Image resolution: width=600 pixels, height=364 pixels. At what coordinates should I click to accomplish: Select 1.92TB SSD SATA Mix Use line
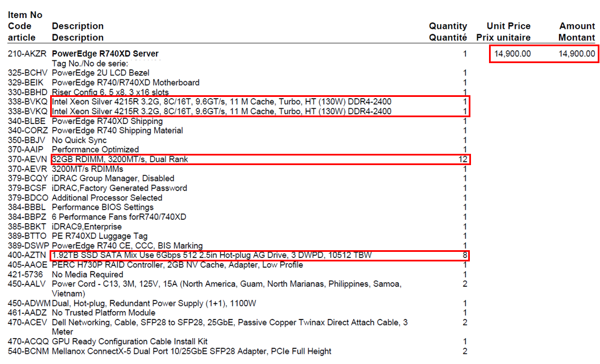tap(212, 255)
